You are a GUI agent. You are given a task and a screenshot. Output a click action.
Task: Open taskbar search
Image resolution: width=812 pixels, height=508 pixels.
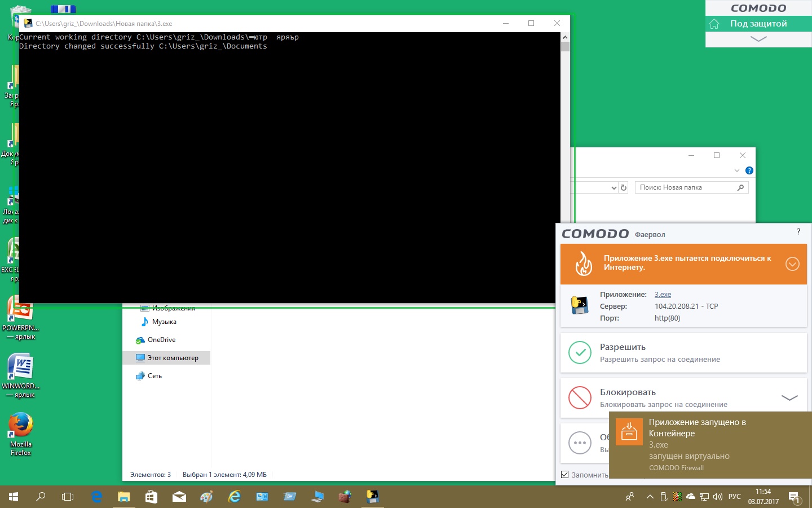pos(41,497)
